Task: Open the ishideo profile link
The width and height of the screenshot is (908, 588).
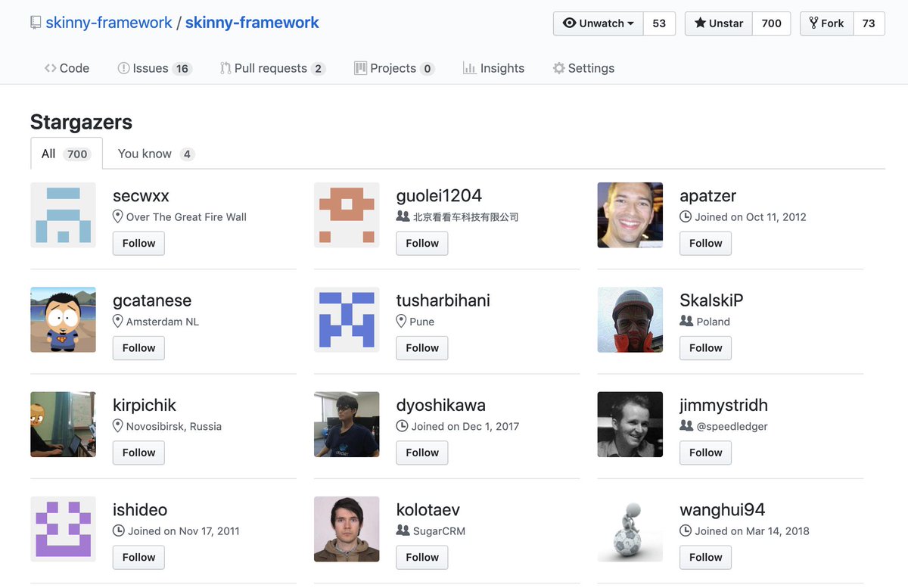Action: (x=140, y=510)
